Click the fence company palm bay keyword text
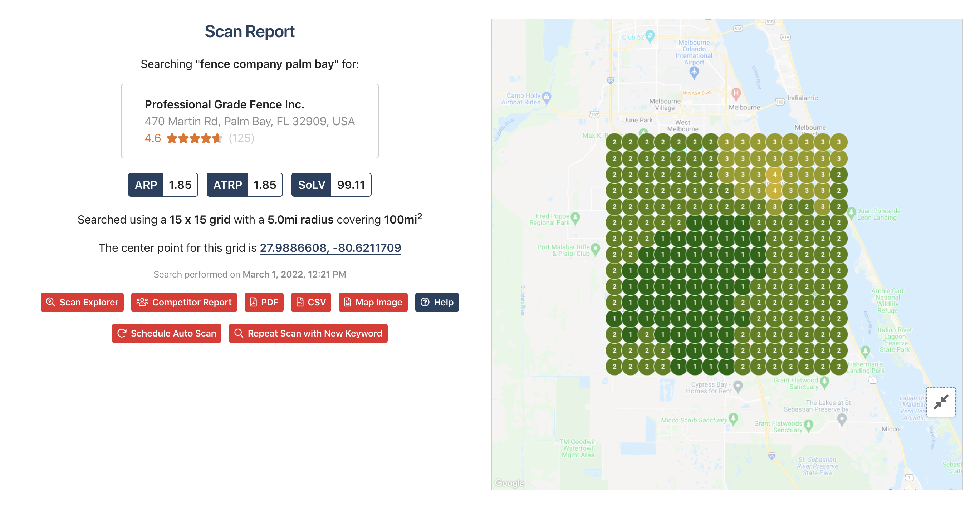980x520 pixels. (267, 64)
